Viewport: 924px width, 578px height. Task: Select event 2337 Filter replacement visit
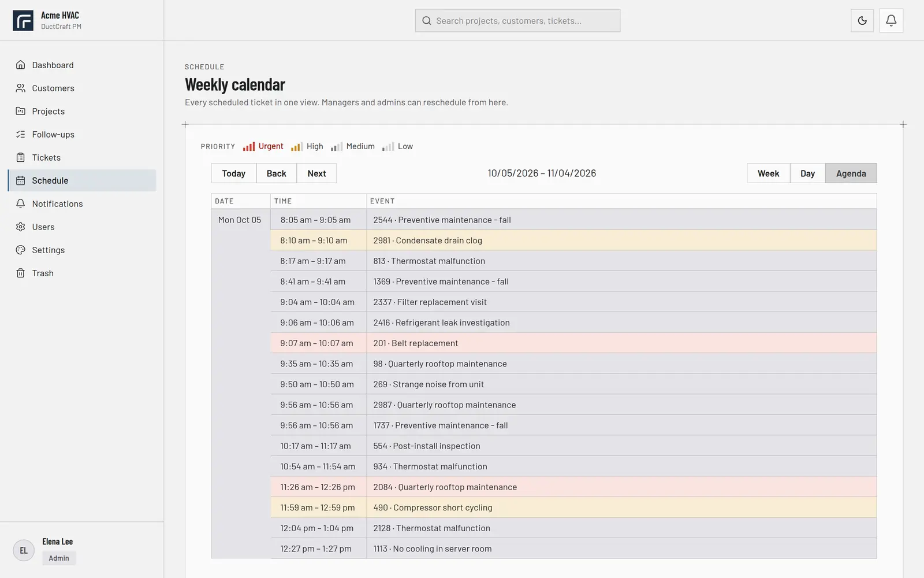pos(621,302)
